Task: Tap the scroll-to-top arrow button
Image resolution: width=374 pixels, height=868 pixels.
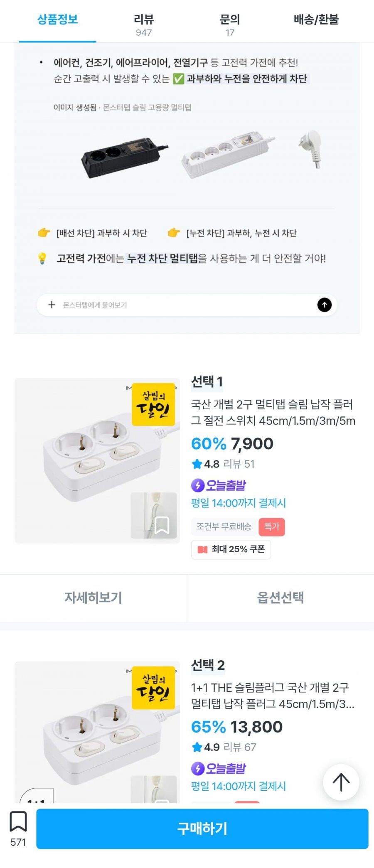Action: tap(341, 782)
